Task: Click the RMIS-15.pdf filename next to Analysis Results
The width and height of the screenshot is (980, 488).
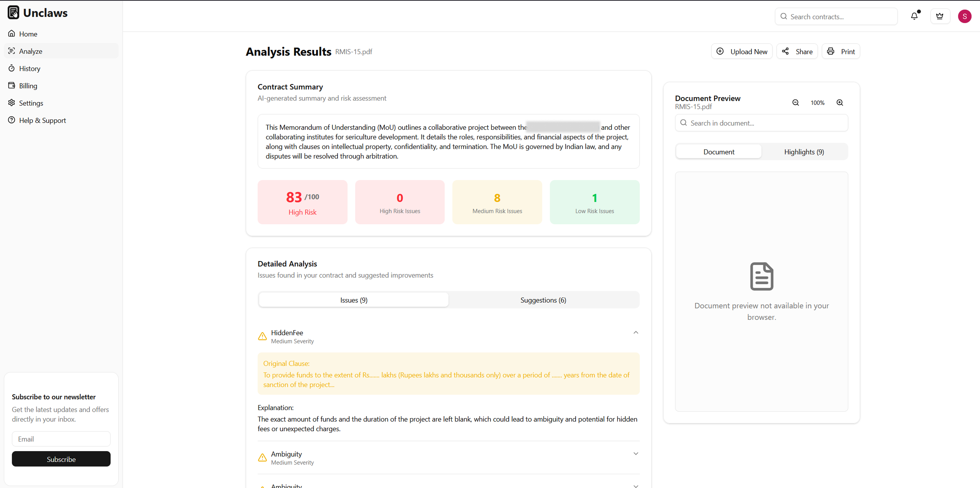Action: [354, 51]
